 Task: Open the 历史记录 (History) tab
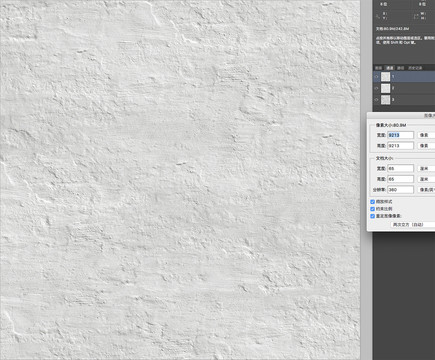pyautogui.click(x=415, y=68)
